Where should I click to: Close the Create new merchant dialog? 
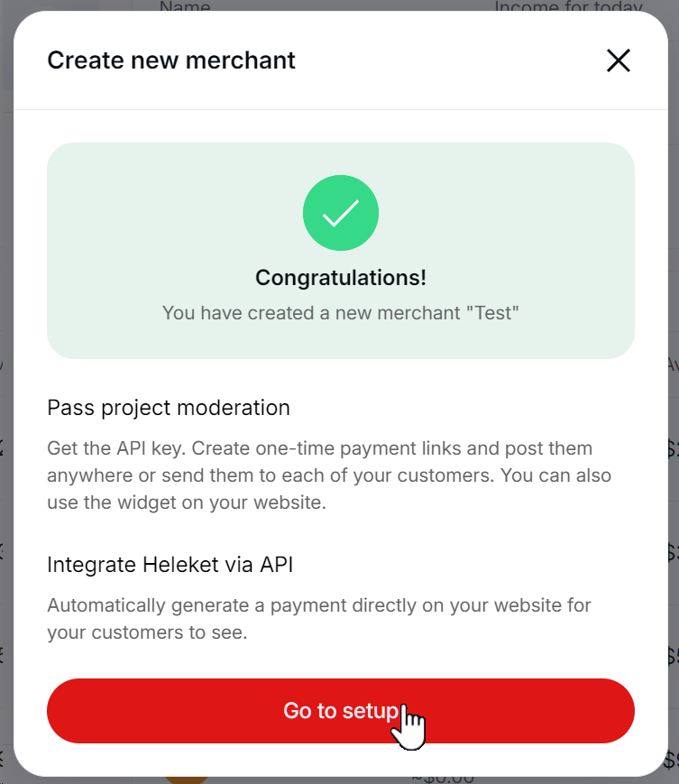(x=618, y=60)
